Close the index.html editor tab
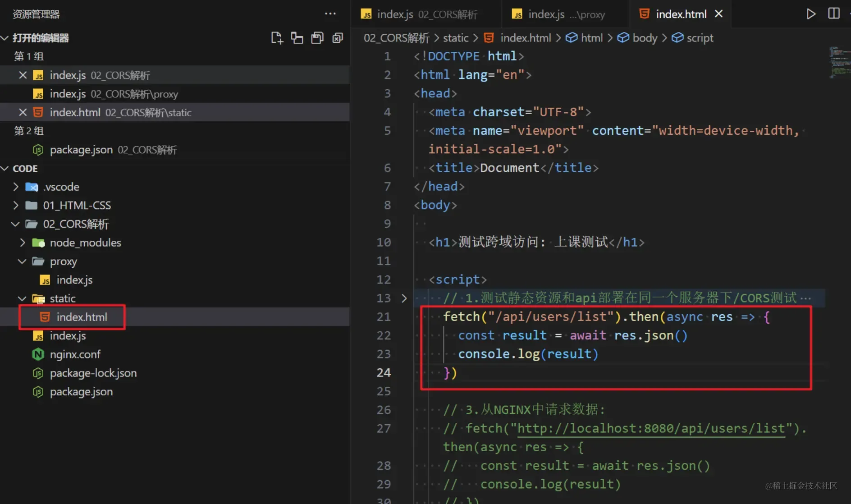The height and width of the screenshot is (504, 851). (x=719, y=14)
